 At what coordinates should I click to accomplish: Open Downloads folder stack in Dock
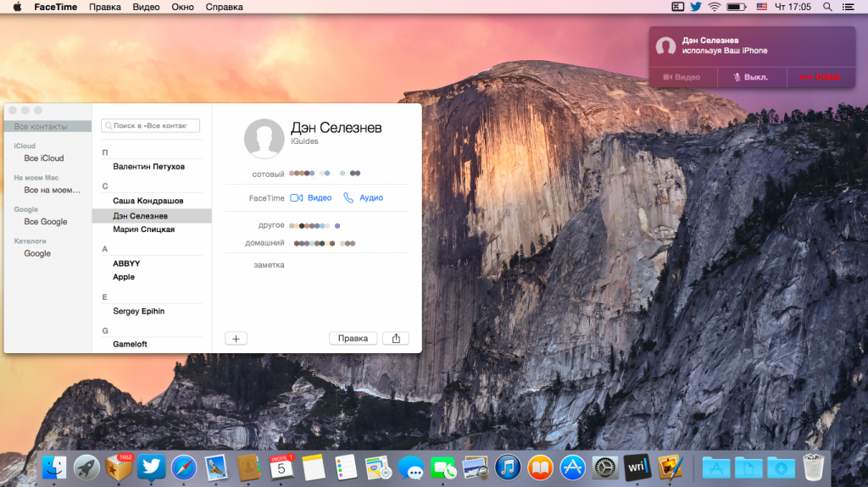click(781, 468)
